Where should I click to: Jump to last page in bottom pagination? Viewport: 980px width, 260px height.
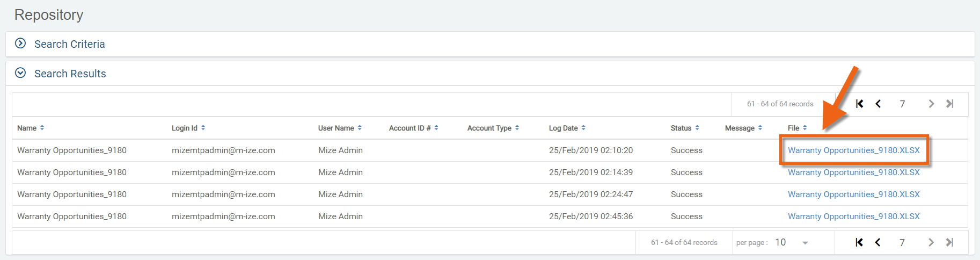(949, 242)
